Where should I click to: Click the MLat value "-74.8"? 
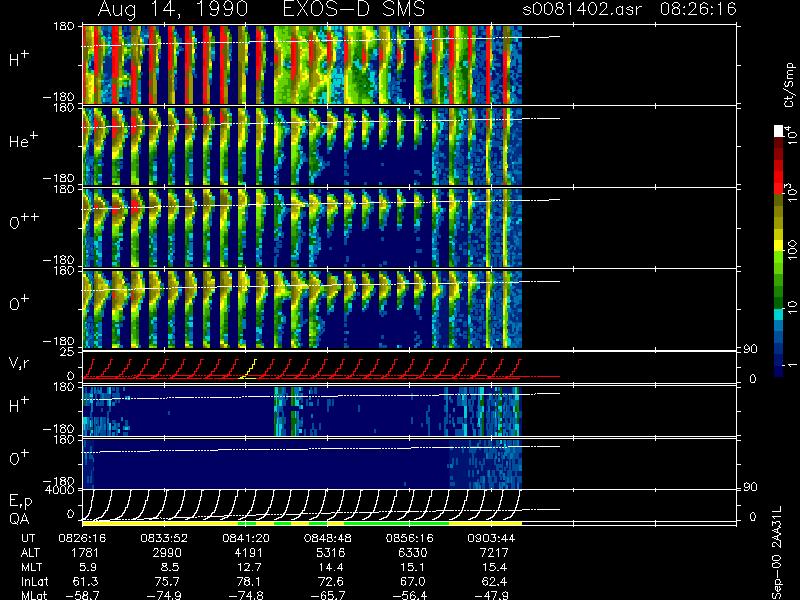pos(246,595)
